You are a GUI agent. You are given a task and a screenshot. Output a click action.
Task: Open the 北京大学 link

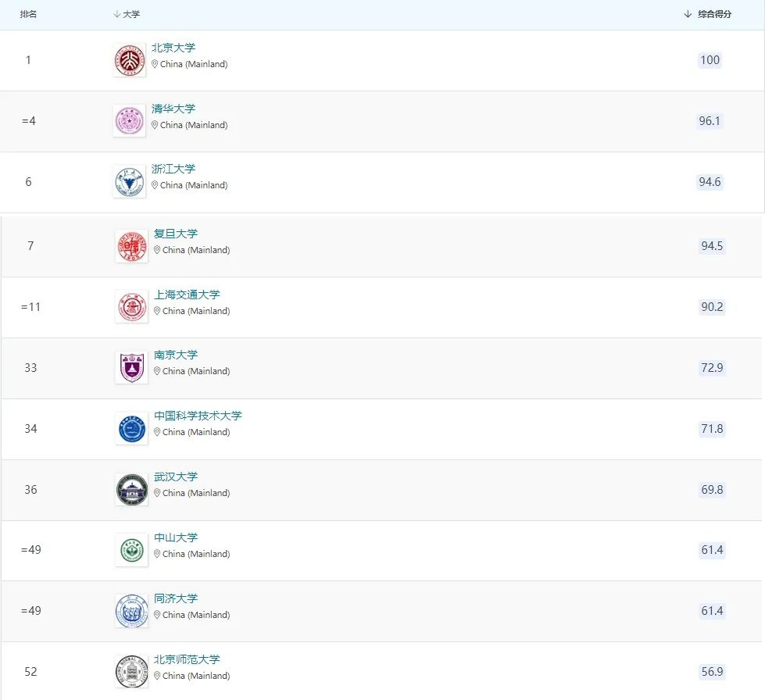(x=173, y=48)
